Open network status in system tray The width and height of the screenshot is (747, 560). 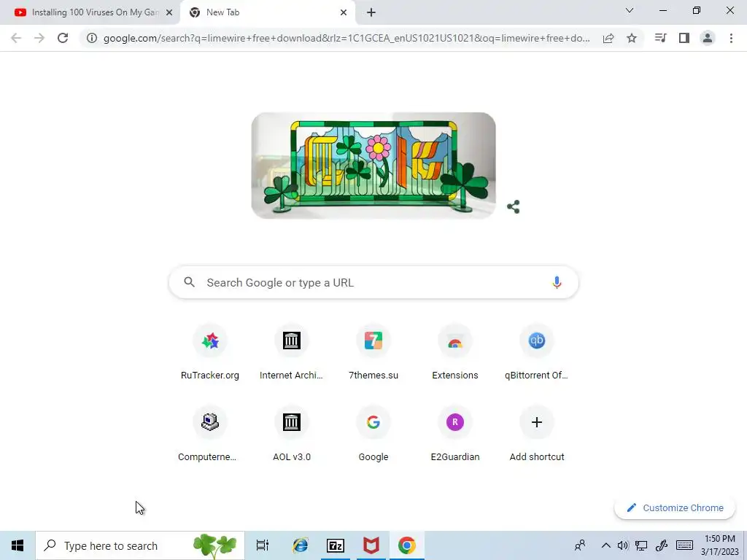[x=641, y=545]
